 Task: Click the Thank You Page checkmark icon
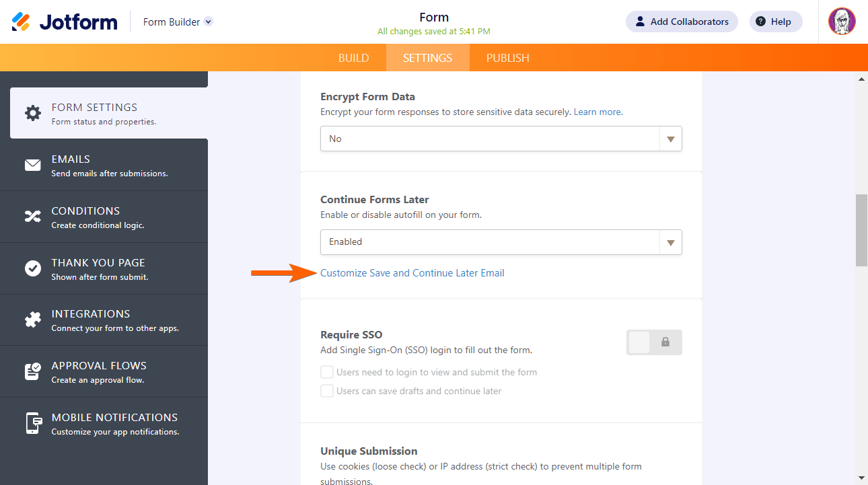pos(33,268)
